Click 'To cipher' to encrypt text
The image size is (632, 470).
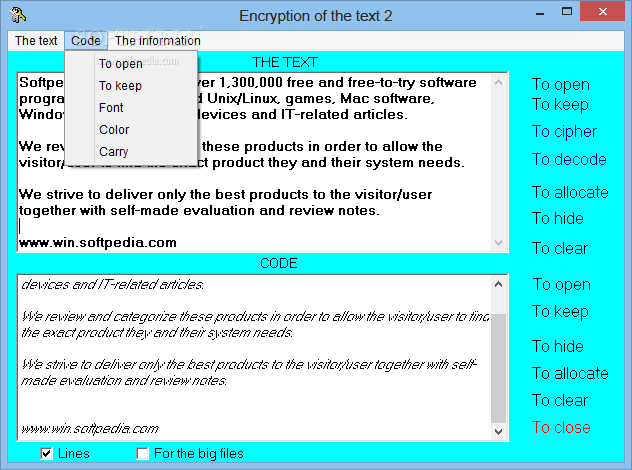pos(564,131)
